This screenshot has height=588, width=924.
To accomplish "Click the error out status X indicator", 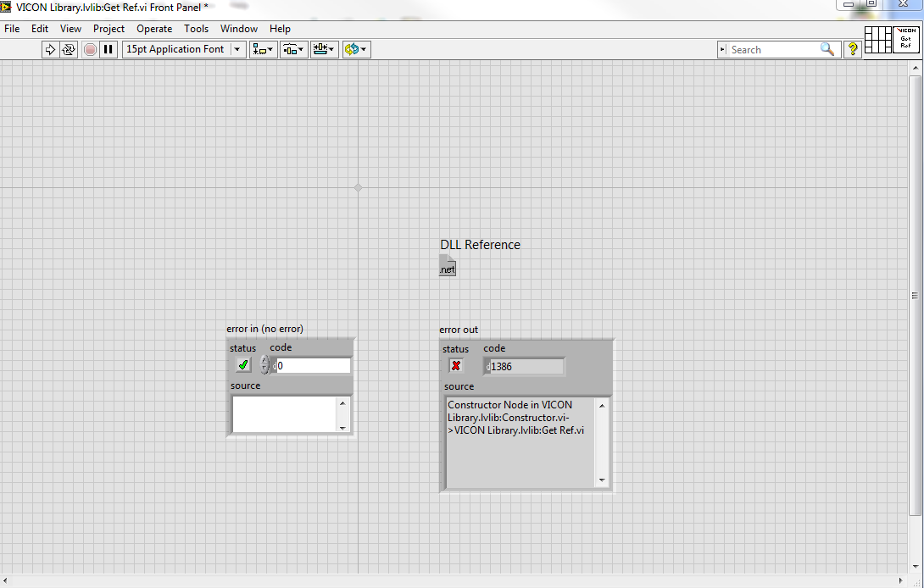I will (456, 365).
